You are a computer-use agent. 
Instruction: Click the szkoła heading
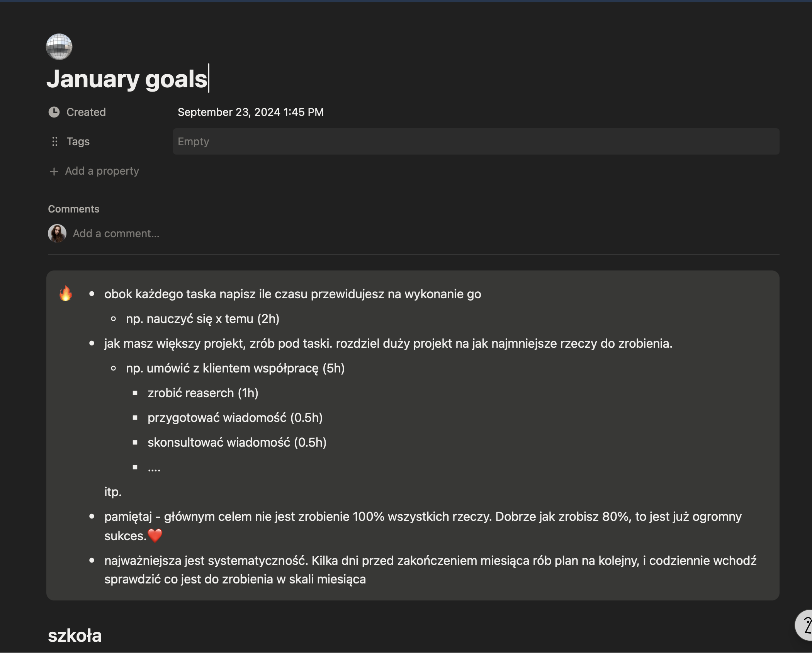pyautogui.click(x=75, y=636)
